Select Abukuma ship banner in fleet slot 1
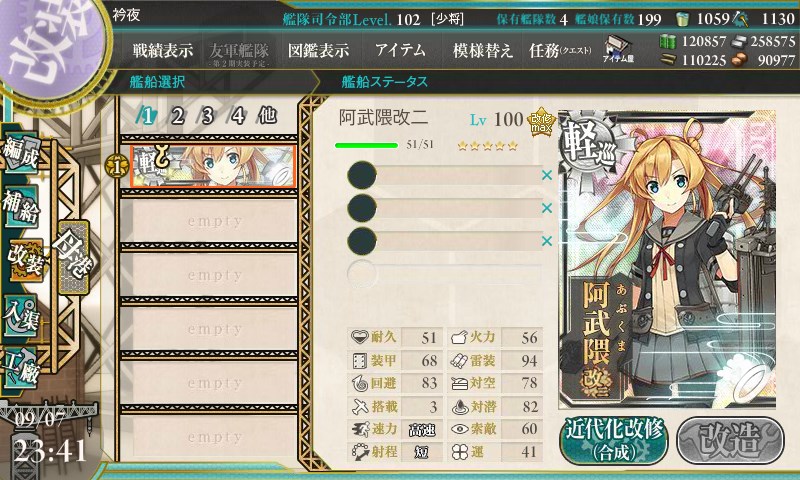Image resolution: width=800 pixels, height=480 pixels. (213, 166)
